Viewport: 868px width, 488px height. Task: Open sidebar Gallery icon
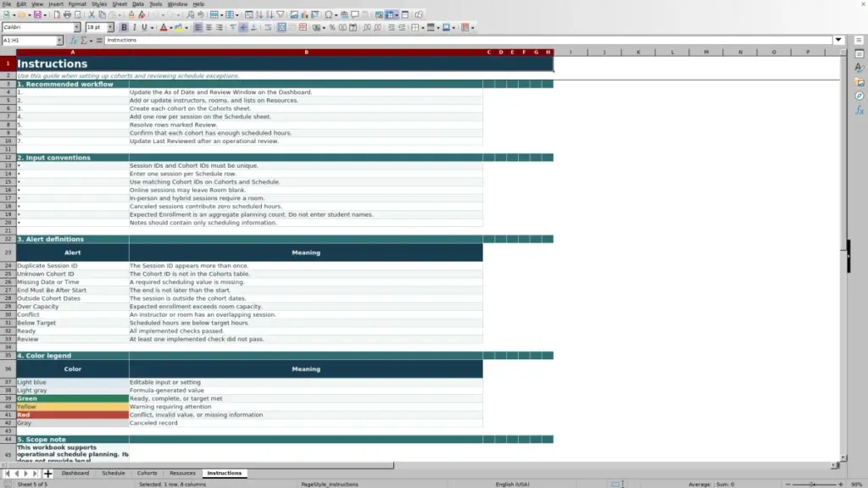pyautogui.click(x=860, y=82)
